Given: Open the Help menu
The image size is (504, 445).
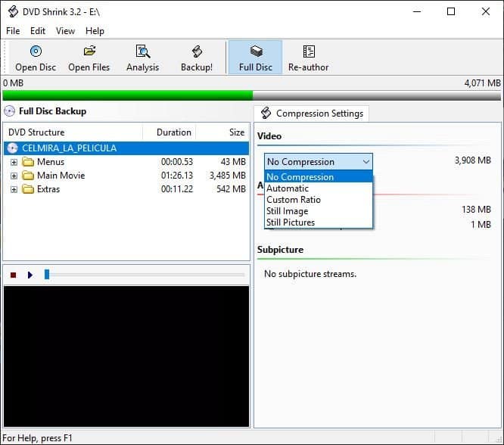Looking at the screenshot, I should click(95, 31).
